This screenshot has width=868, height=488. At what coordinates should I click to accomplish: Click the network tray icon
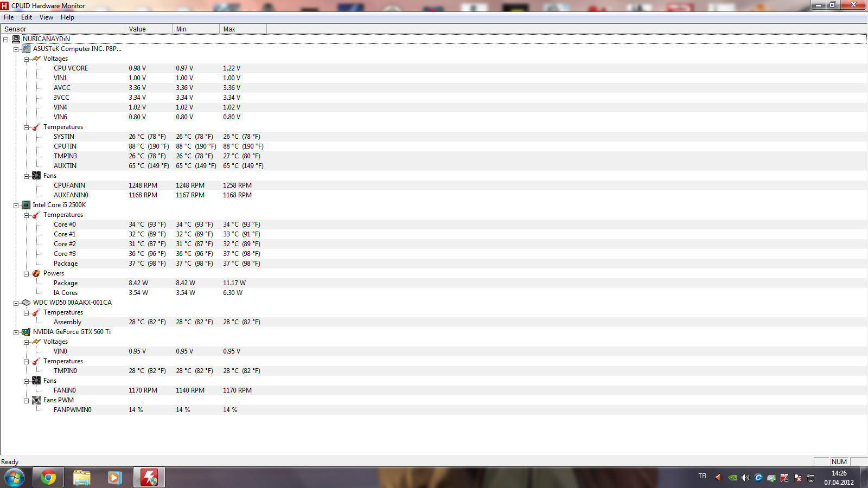[x=810, y=478]
